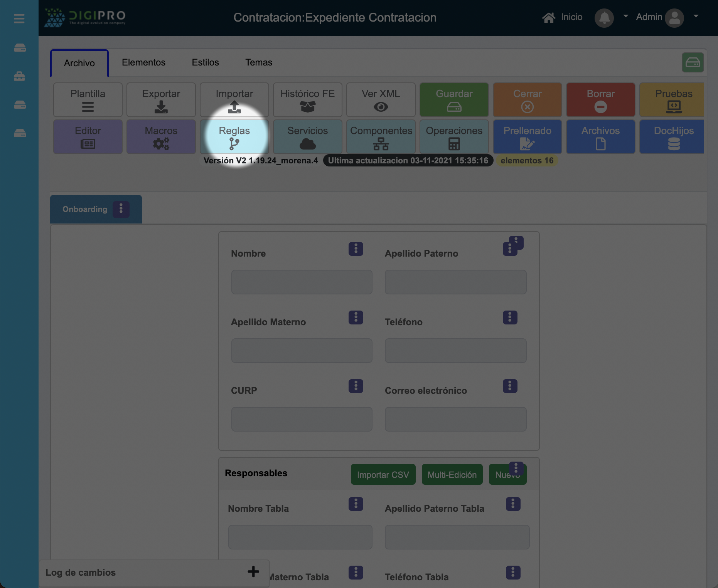The width and height of the screenshot is (718, 588).
Task: Click the Nombre input field
Action: [302, 282]
